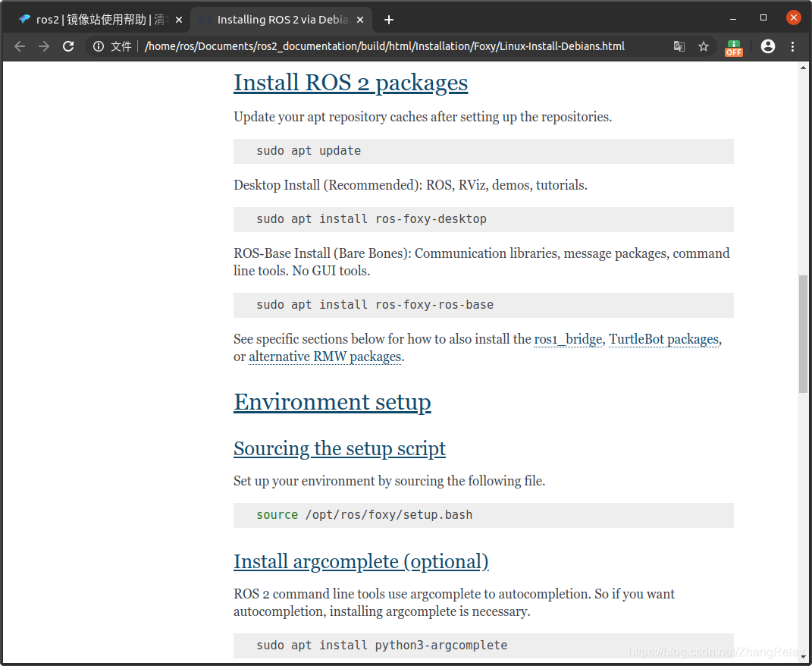Go back to the previous page
This screenshot has width=812, height=666.
(x=20, y=46)
